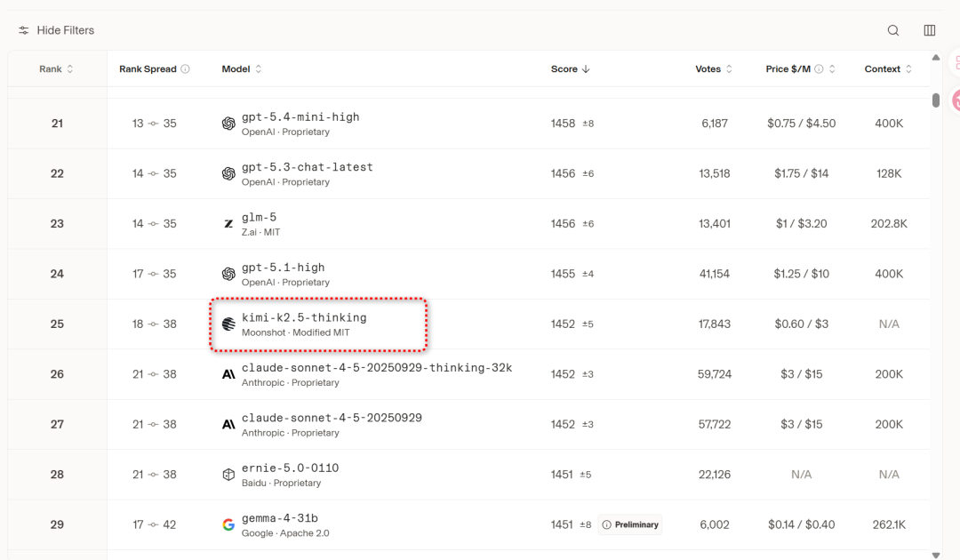Click votes value 13,518
Screen dimensions: 960x560
(715, 174)
